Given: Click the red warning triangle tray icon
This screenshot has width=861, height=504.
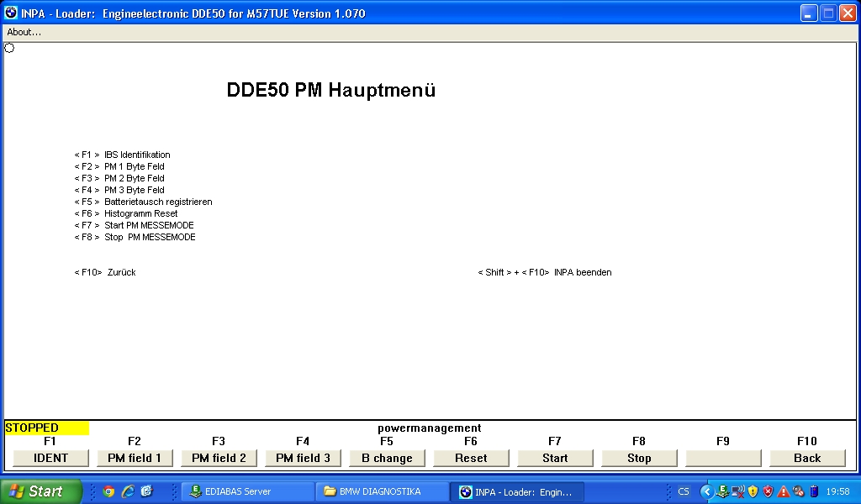Looking at the screenshot, I should (783, 491).
